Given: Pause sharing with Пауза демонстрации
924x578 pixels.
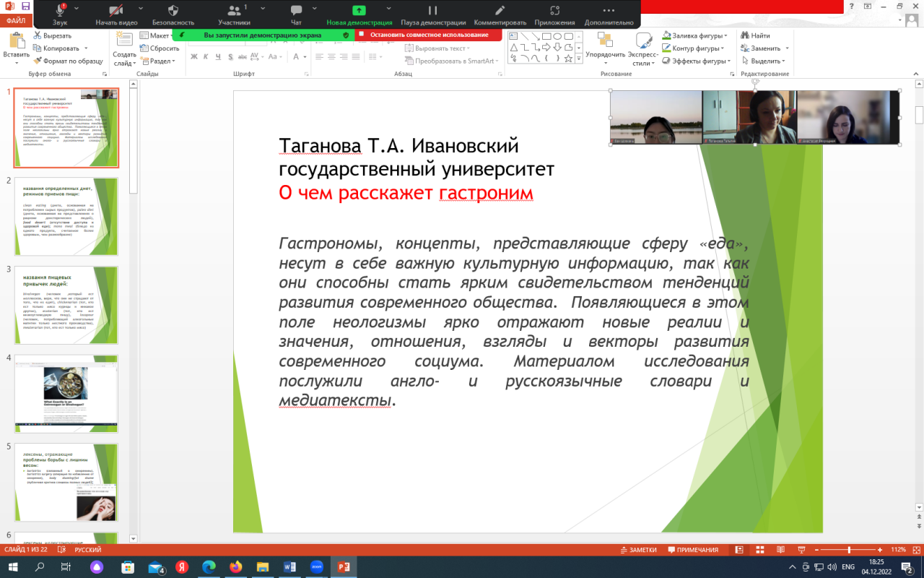Looking at the screenshot, I should [x=432, y=11].
